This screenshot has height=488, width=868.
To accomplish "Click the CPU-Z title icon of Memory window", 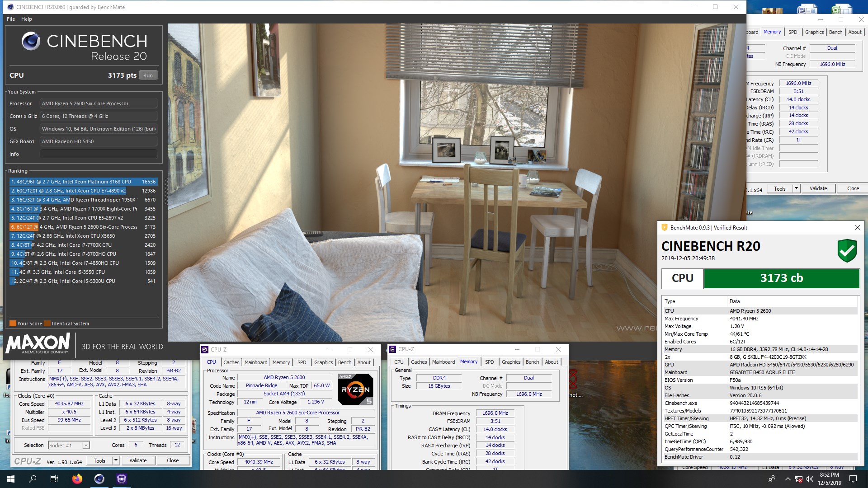I will pyautogui.click(x=392, y=349).
